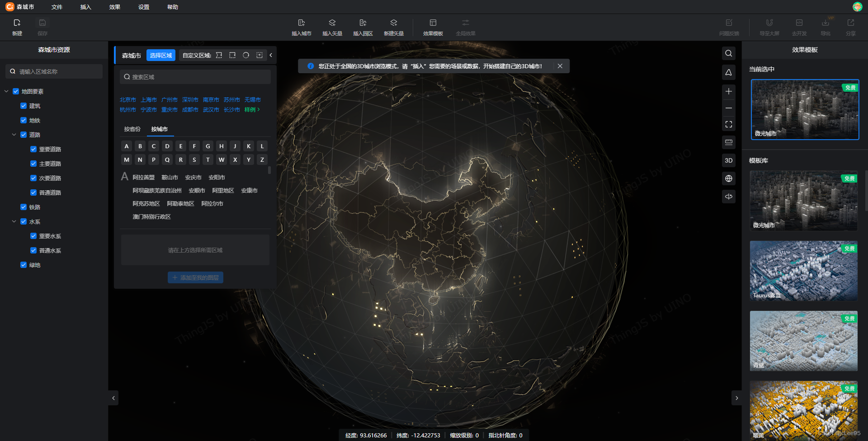
Task: Click the 去开发 go-develop code icon
Action: click(799, 23)
